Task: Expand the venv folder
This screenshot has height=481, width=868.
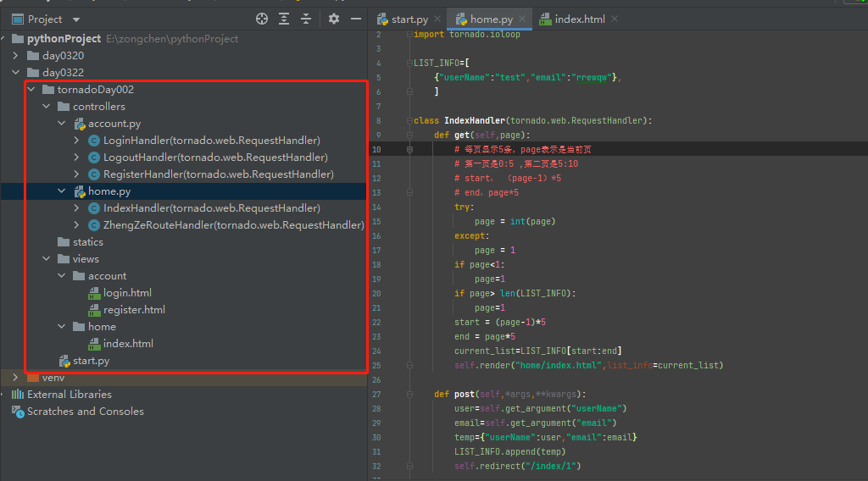Action: coord(15,378)
